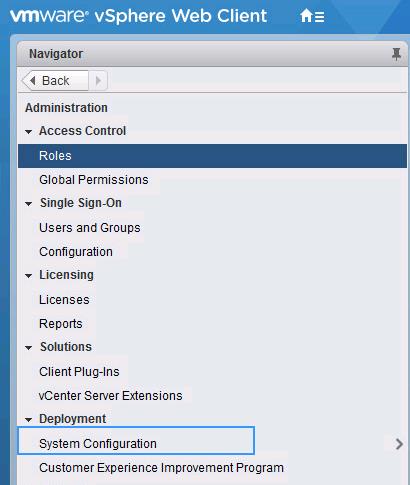This screenshot has height=485, width=410.
Task: Pin the Navigator panel
Action: point(396,54)
